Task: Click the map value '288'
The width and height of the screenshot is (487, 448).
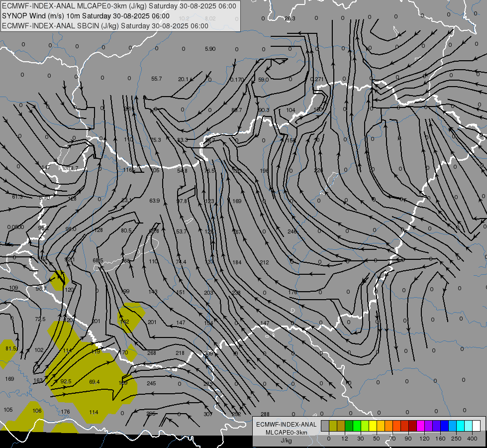Action: (x=265, y=414)
